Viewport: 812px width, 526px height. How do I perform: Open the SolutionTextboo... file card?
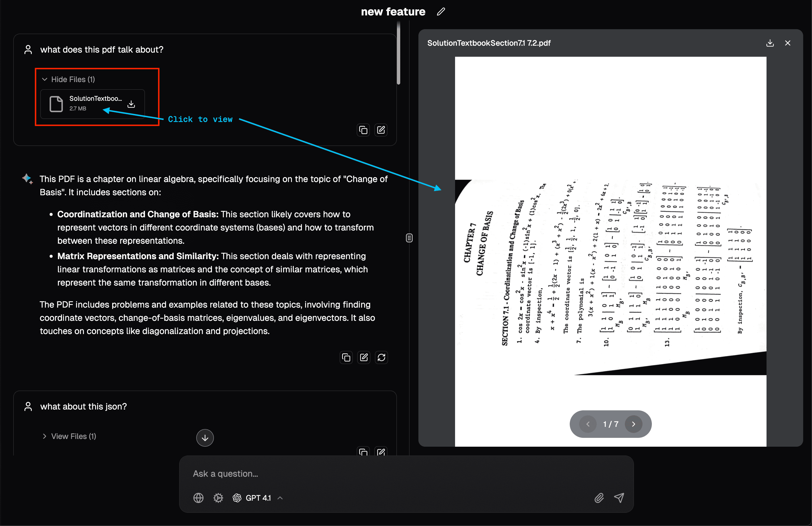click(92, 104)
